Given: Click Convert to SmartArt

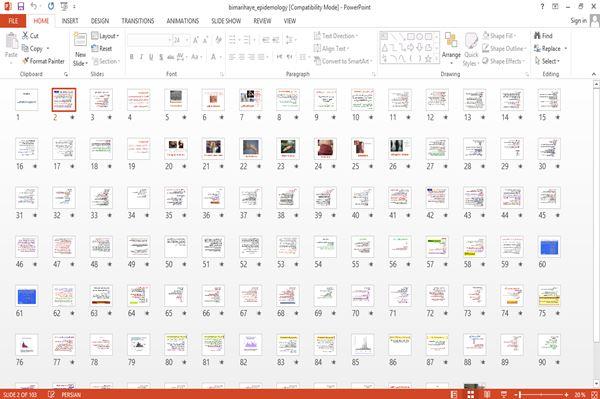Looking at the screenshot, I should tap(343, 61).
